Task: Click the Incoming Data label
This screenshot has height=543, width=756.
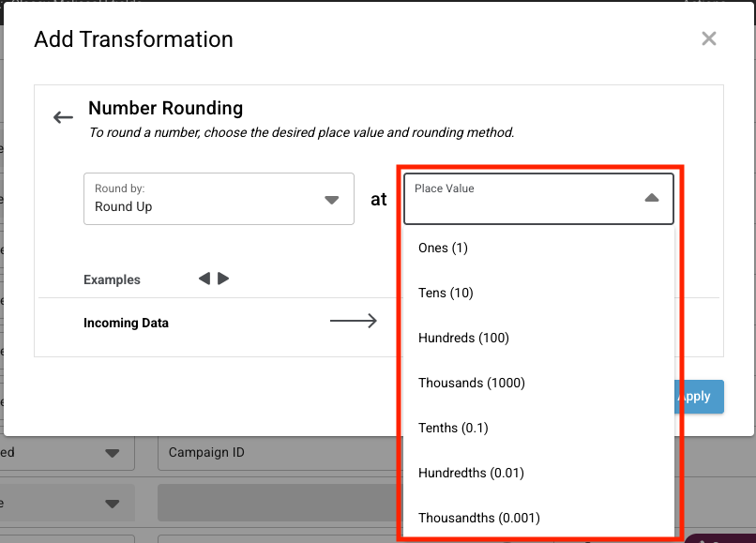Action: pyautogui.click(x=126, y=323)
